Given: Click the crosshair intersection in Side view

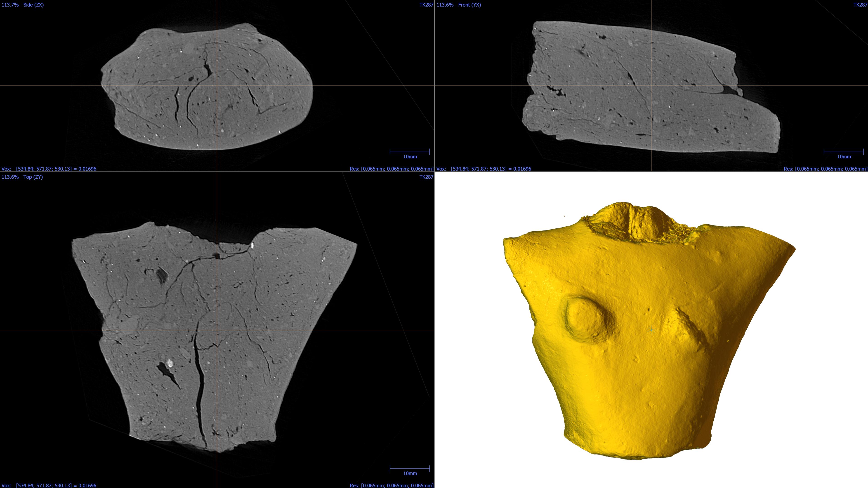Looking at the screenshot, I should click(x=217, y=86).
